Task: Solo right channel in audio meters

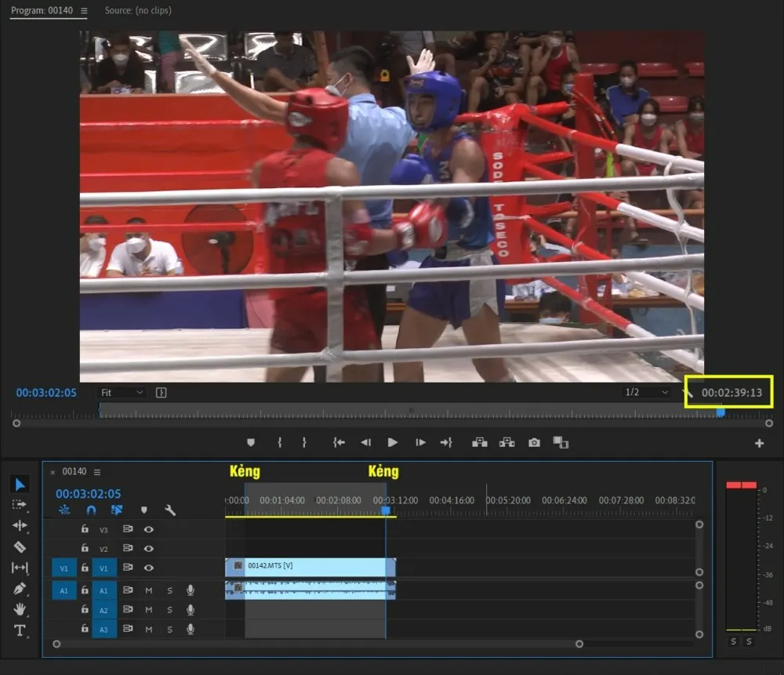Action: (x=749, y=641)
